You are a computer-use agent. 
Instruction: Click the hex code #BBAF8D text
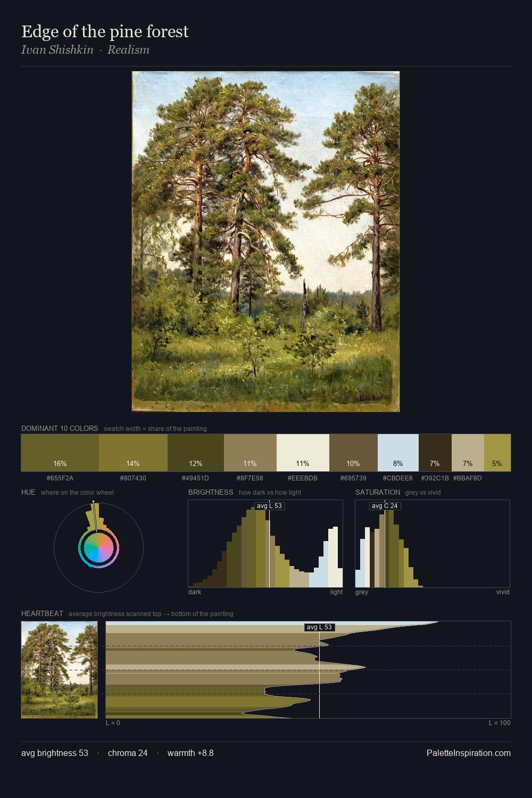[x=467, y=478]
